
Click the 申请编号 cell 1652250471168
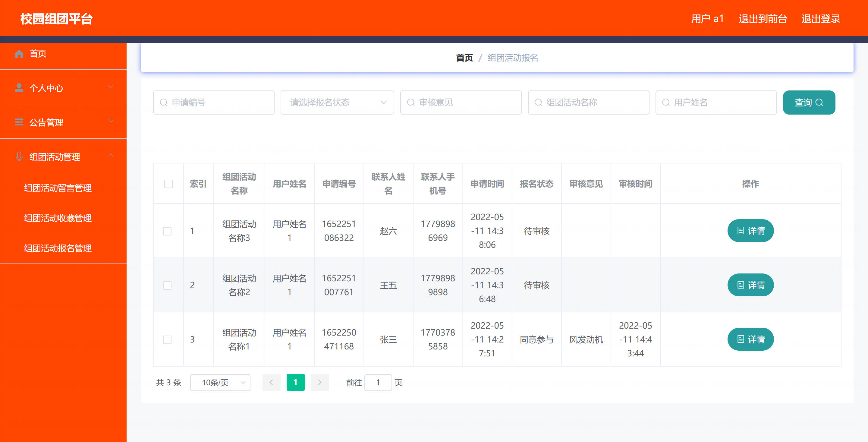point(339,339)
